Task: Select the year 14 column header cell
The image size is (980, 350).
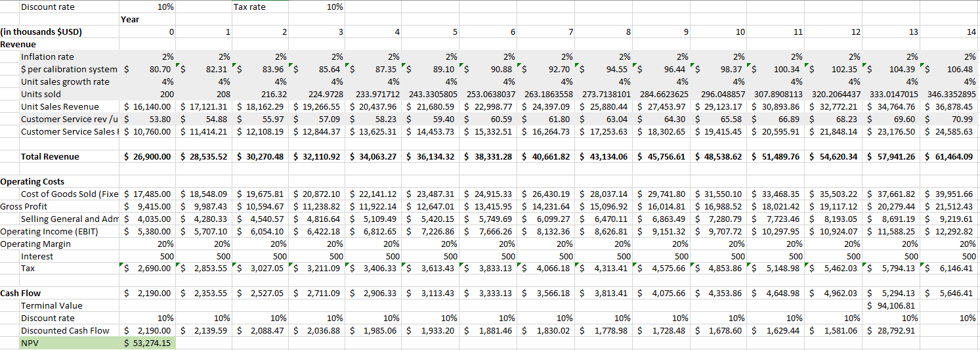Action: pos(950,32)
